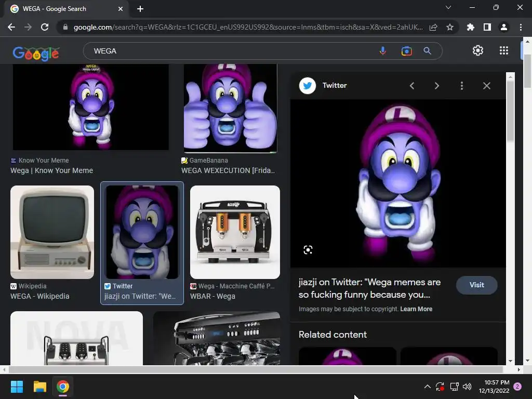This screenshot has width=532, height=399.
Task: Open File Explorer from taskbar
Action: pyautogui.click(x=39, y=387)
